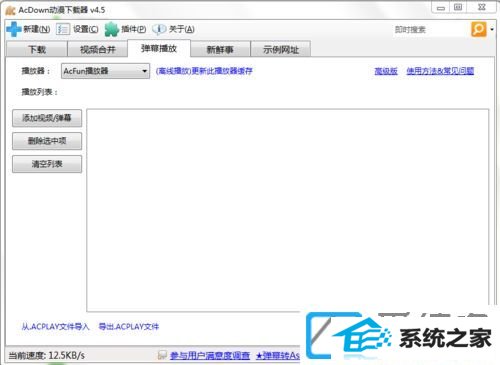
Task: Expand the search engine dropdown arrow
Action: pos(492,30)
